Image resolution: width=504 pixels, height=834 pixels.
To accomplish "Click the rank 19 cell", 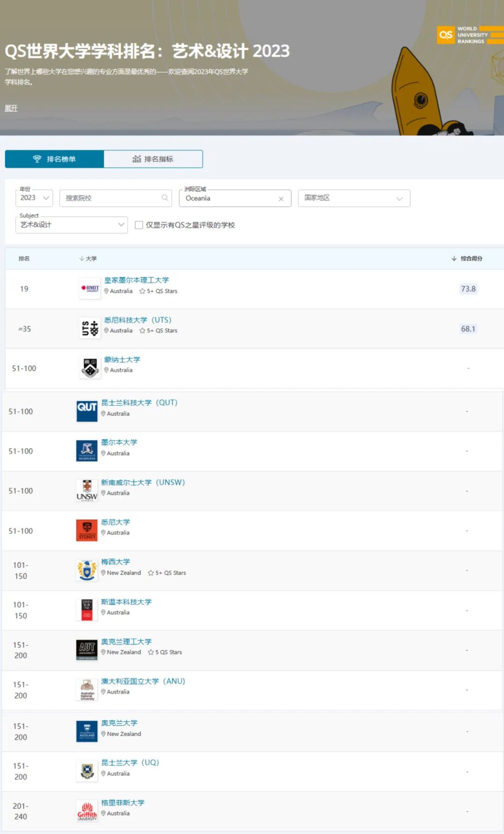I will (24, 289).
